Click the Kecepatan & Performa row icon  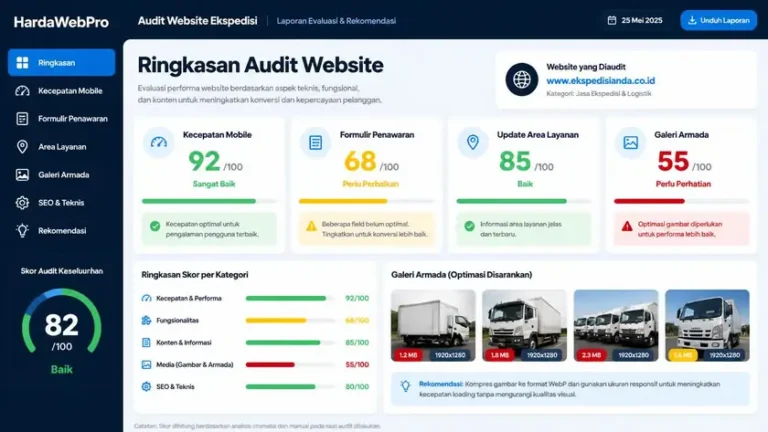pos(146,298)
